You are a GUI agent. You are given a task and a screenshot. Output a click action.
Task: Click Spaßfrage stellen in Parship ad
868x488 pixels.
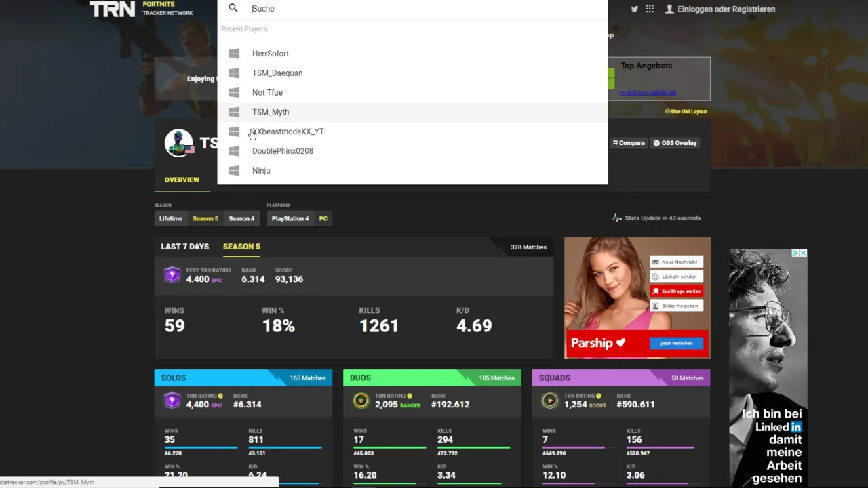[x=676, y=291]
